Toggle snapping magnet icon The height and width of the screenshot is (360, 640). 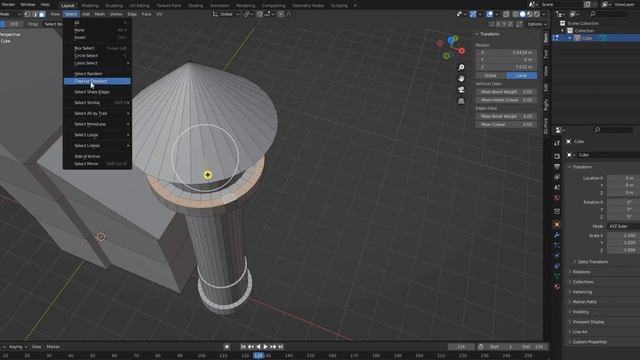[260, 14]
